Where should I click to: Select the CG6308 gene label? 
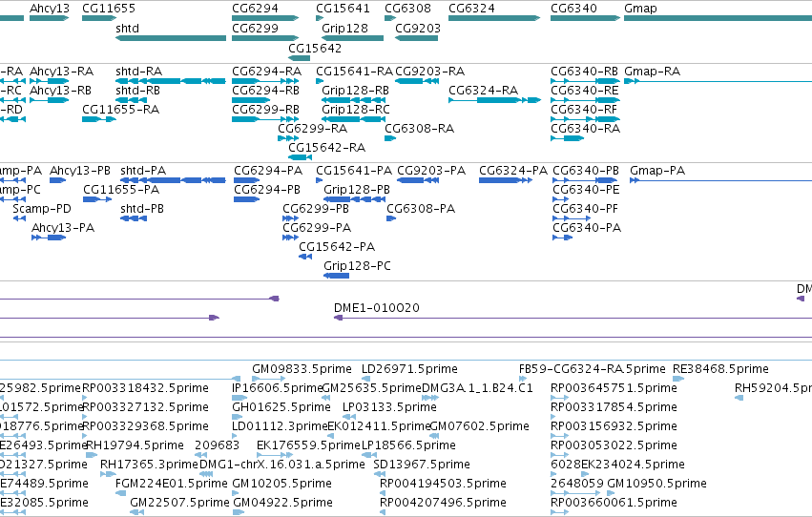tap(407, 9)
